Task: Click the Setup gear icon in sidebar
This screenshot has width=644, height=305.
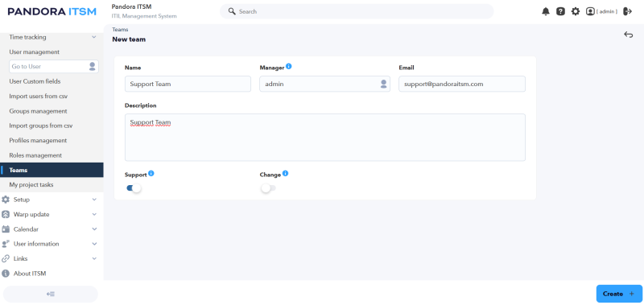Action: pyautogui.click(x=6, y=200)
